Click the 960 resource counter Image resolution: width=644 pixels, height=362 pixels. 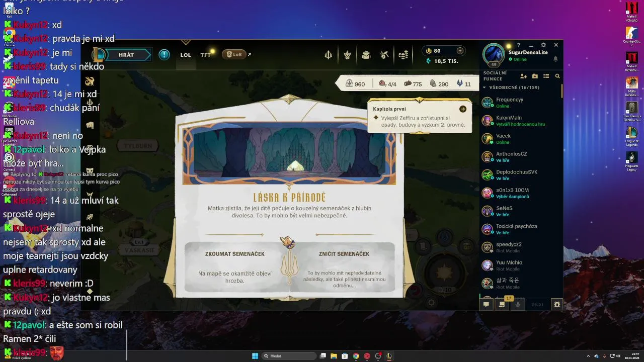(355, 84)
